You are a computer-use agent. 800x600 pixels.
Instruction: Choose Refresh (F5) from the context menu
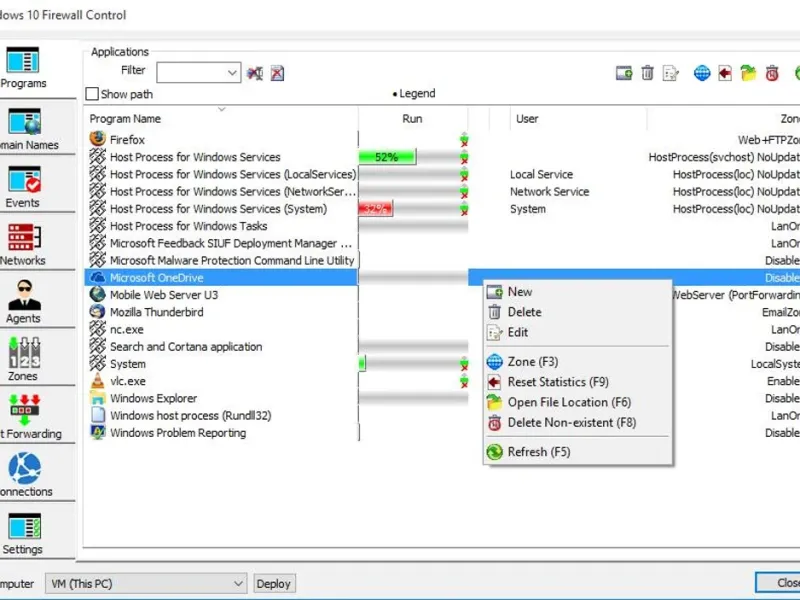tap(577, 452)
